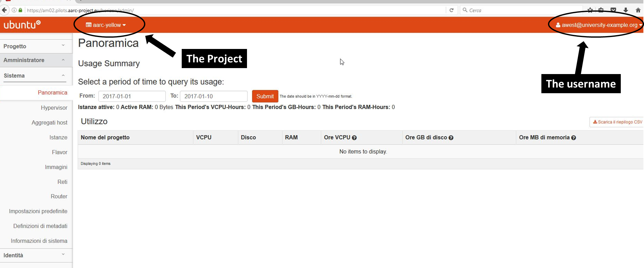Bookmark the page with the star icon

pyautogui.click(x=590, y=10)
